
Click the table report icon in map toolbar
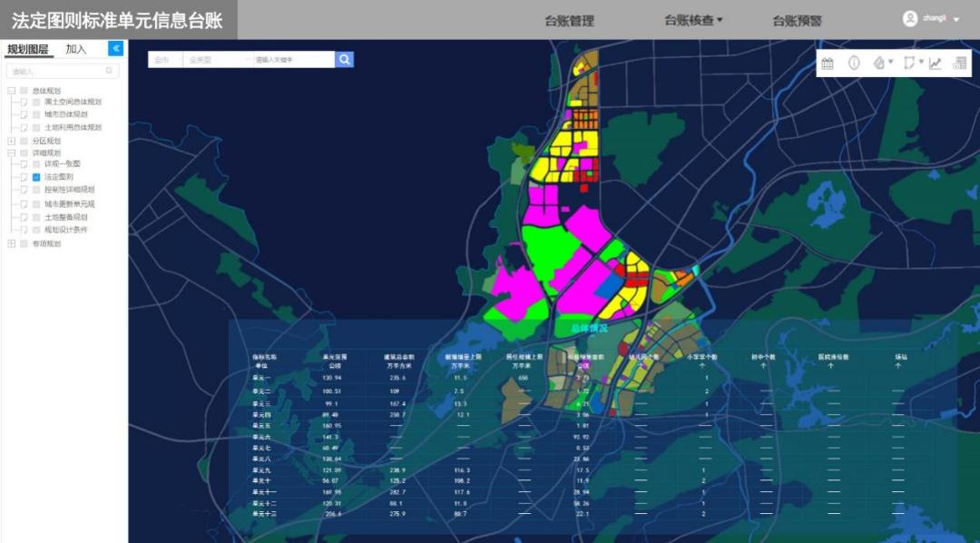click(x=960, y=64)
